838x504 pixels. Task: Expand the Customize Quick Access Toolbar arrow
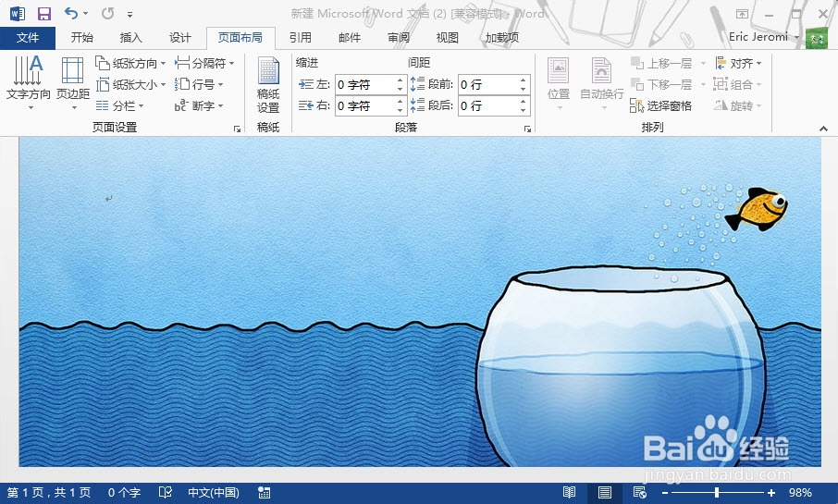click(x=129, y=14)
